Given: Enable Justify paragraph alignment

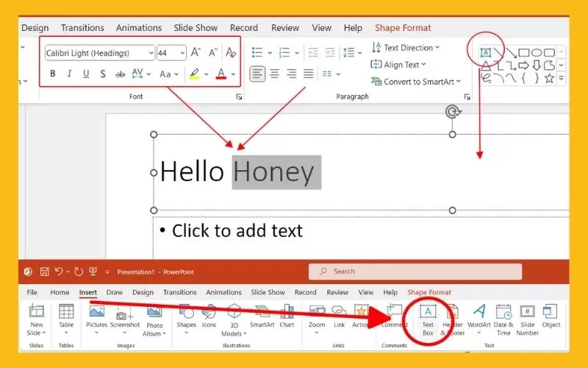Looking at the screenshot, I should pos(308,74).
